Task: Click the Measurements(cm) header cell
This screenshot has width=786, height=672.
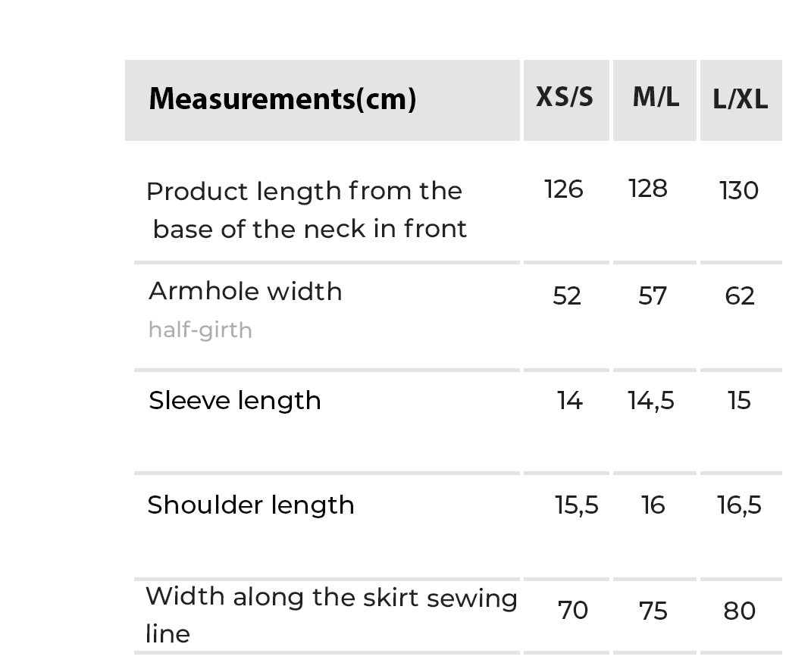Action: coord(282,99)
